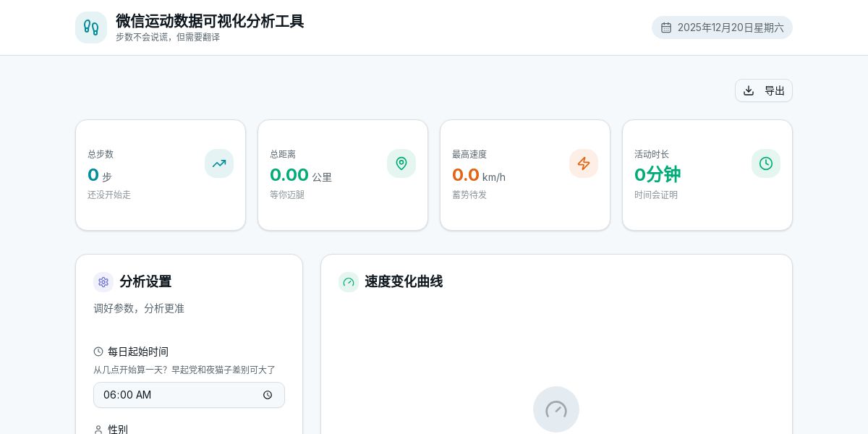Screen dimensions: 868x434
Task: Click the 每日起始时间 label
Action: click(x=138, y=352)
